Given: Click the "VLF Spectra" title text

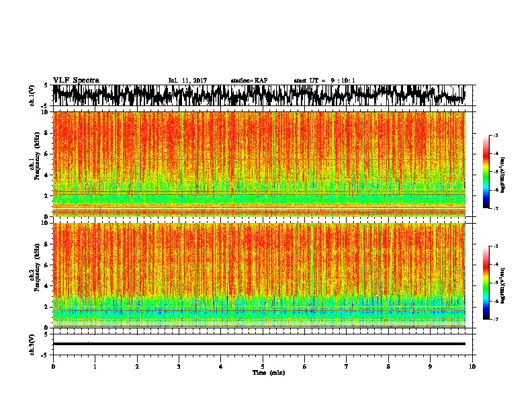Looking at the screenshot, I should (x=76, y=81).
